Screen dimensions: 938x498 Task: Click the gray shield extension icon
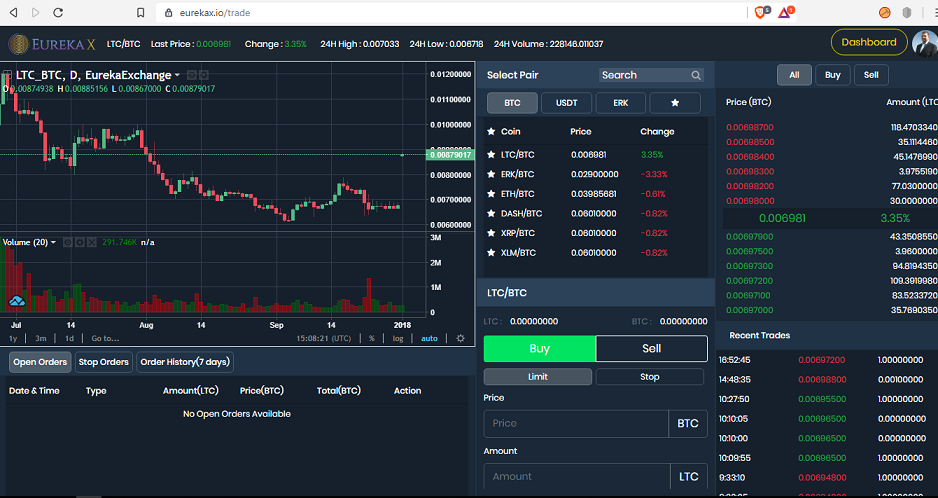[907, 13]
